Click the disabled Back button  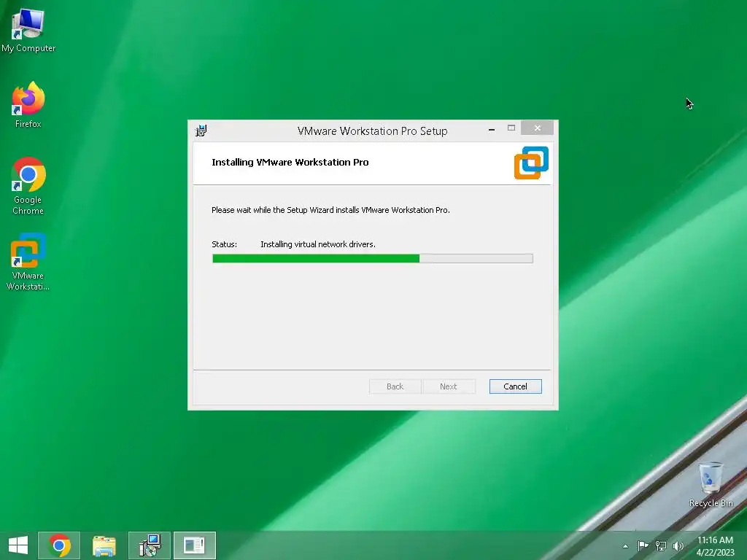coord(395,386)
